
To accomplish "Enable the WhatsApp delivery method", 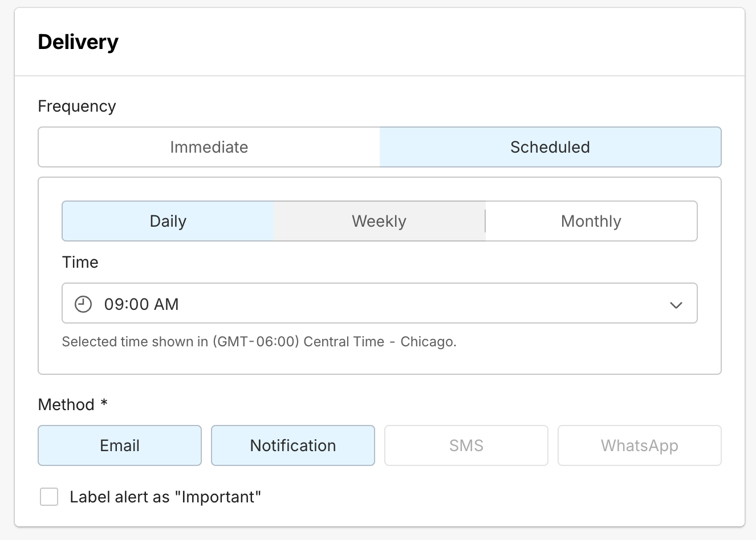I will tap(639, 445).
